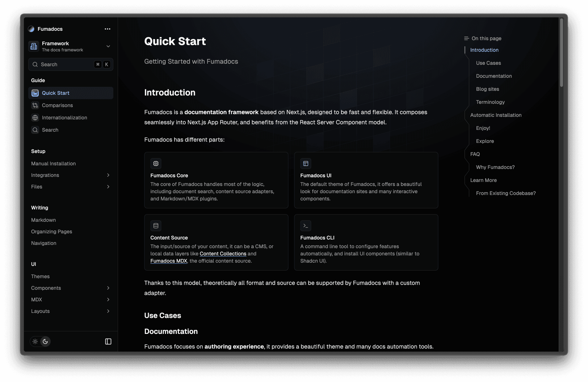
Task: Click the Comparisons sidebar icon
Action: pyautogui.click(x=35, y=105)
